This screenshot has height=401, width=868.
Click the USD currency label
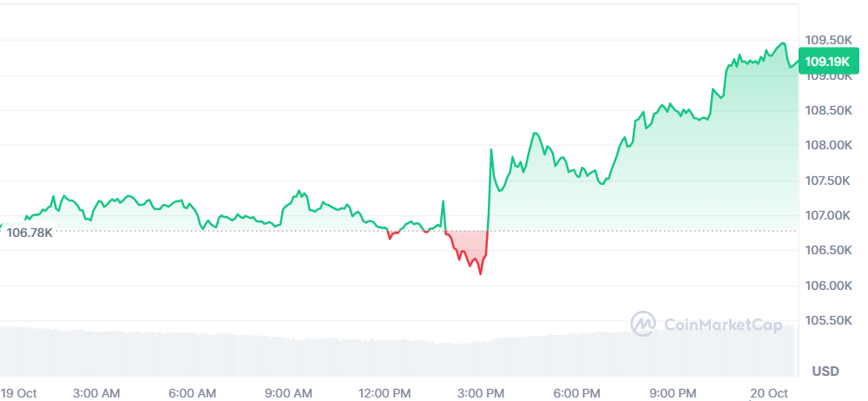coord(825,371)
